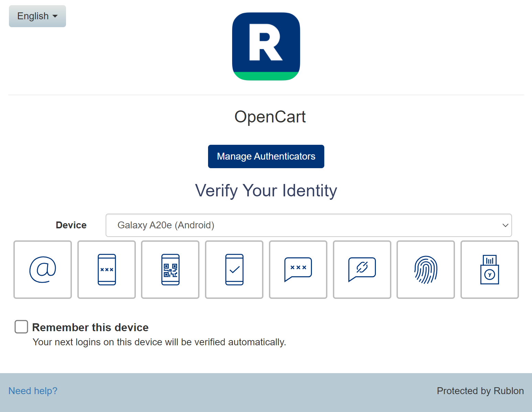This screenshot has height=412, width=532.
Task: Open the English language dropdown
Action: pyautogui.click(x=37, y=16)
